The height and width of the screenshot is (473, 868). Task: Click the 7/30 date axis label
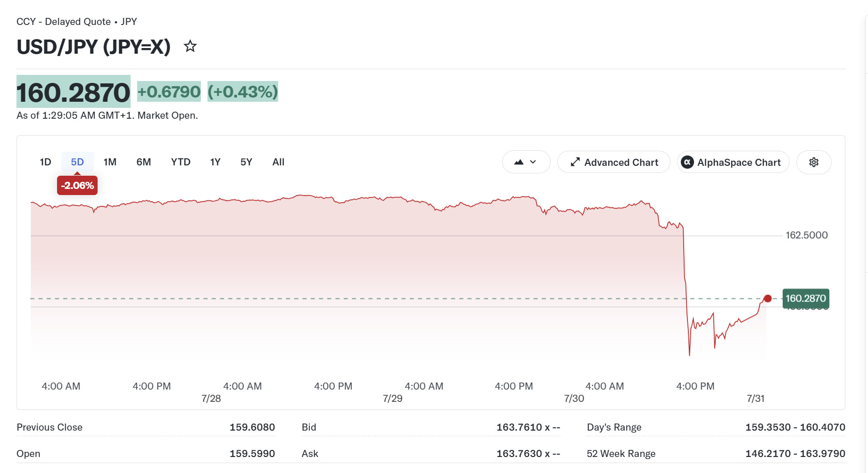coord(574,399)
